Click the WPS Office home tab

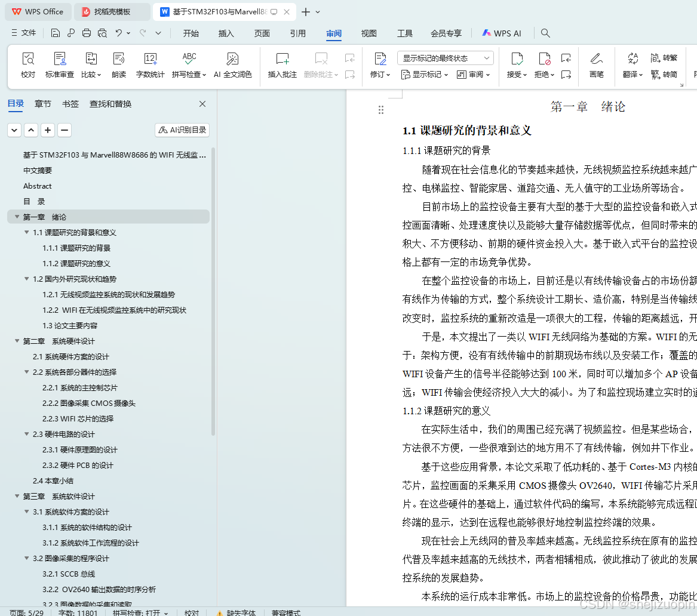pos(38,12)
